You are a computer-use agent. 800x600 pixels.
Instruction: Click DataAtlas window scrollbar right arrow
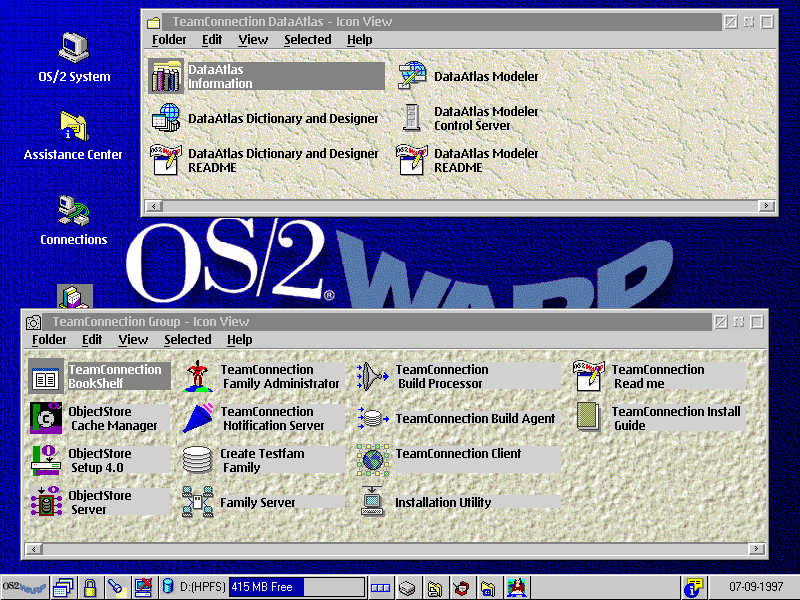[x=766, y=206]
